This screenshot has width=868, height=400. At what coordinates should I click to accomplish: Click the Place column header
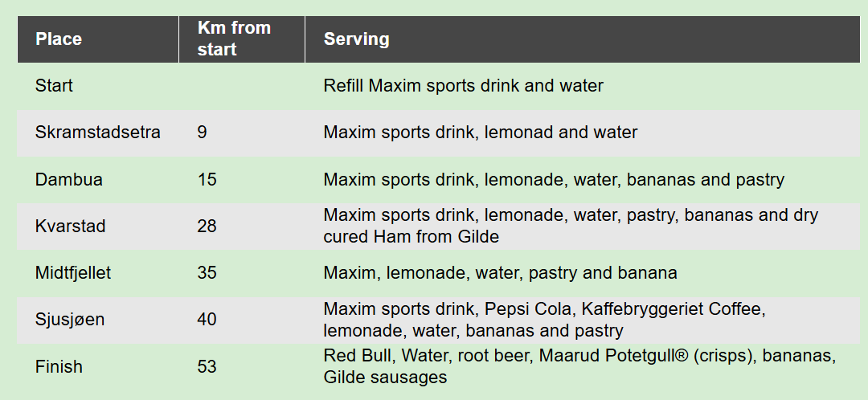click(x=59, y=39)
